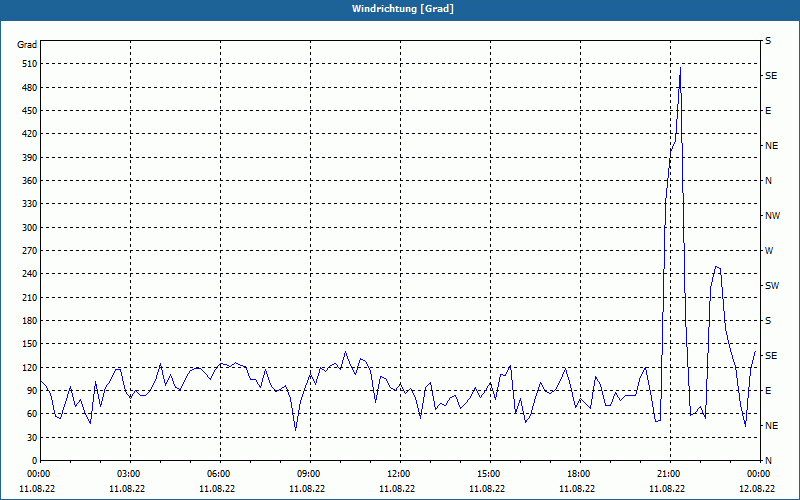Image resolution: width=800 pixels, height=500 pixels.
Task: Select the 06:00 time label
Action: [x=220, y=474]
